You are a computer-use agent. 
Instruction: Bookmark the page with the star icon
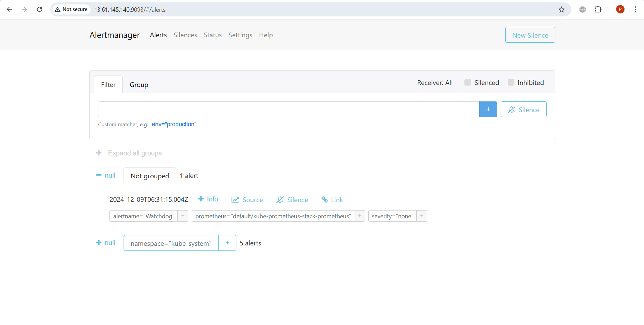pos(561,9)
